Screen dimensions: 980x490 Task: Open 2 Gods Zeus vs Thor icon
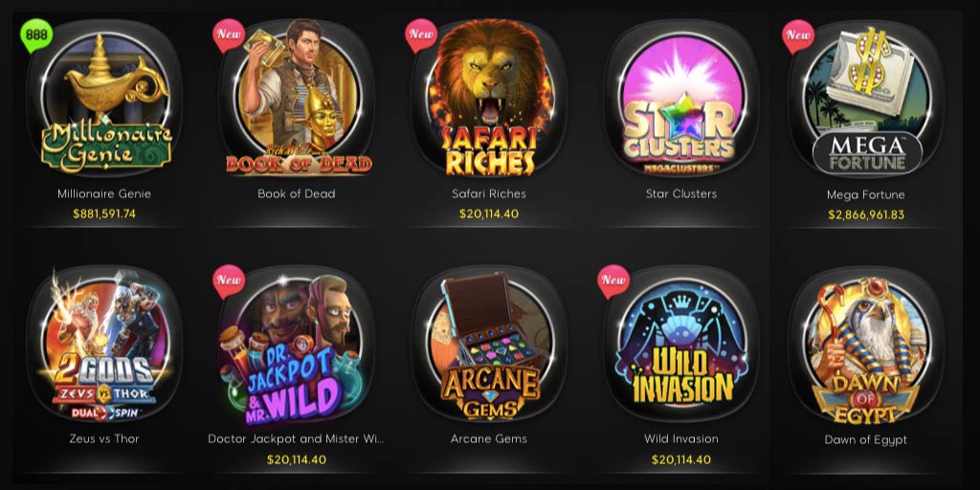point(104,344)
